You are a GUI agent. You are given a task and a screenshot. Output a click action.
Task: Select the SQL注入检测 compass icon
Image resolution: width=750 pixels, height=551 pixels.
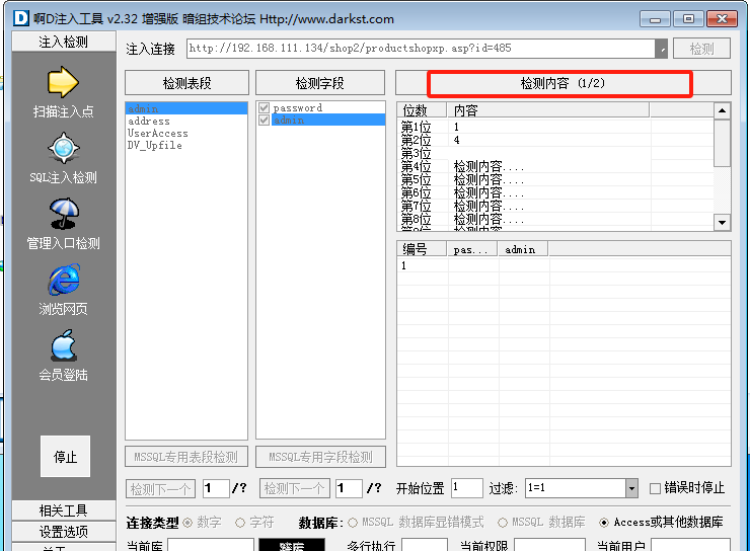[x=63, y=148]
